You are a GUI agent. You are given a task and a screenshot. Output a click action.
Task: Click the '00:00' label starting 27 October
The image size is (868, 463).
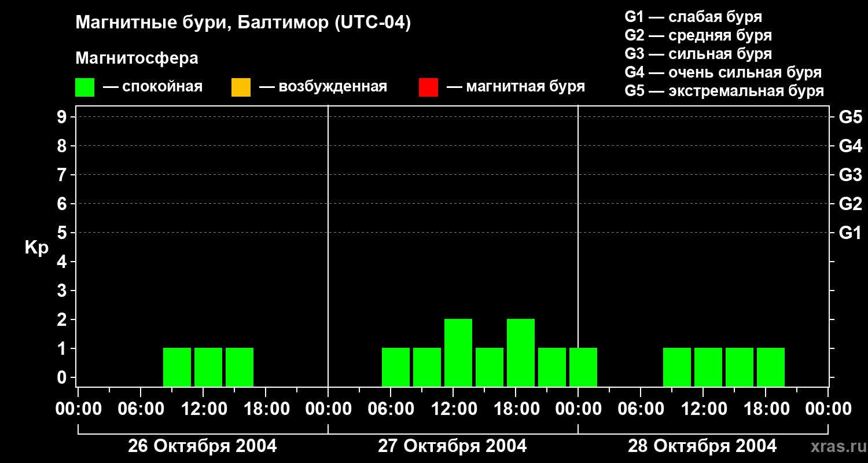tap(328, 409)
